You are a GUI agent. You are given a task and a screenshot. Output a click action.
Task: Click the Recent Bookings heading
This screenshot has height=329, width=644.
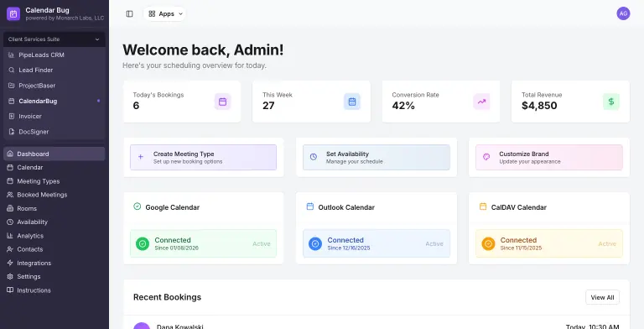coord(167,297)
